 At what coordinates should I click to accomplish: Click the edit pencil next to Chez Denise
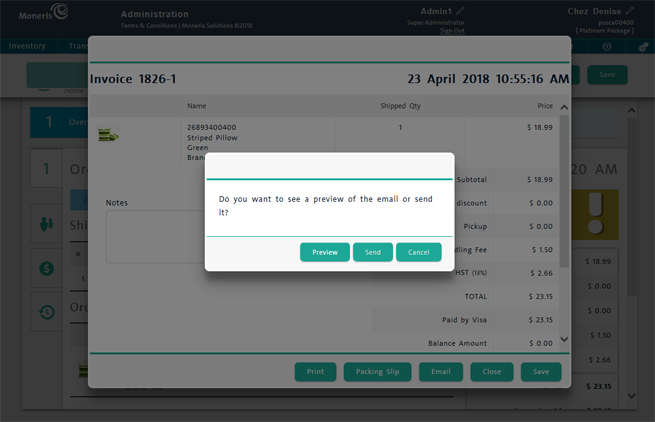pos(629,10)
